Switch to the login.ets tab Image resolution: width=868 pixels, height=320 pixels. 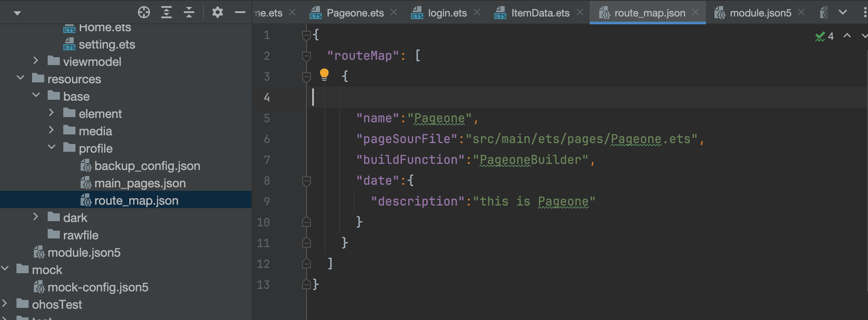click(447, 13)
